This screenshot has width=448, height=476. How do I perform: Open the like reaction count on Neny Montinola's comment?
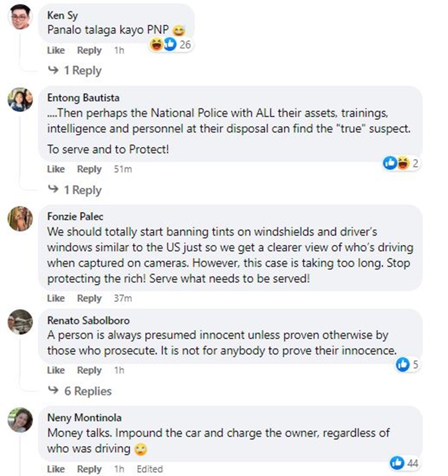(404, 462)
